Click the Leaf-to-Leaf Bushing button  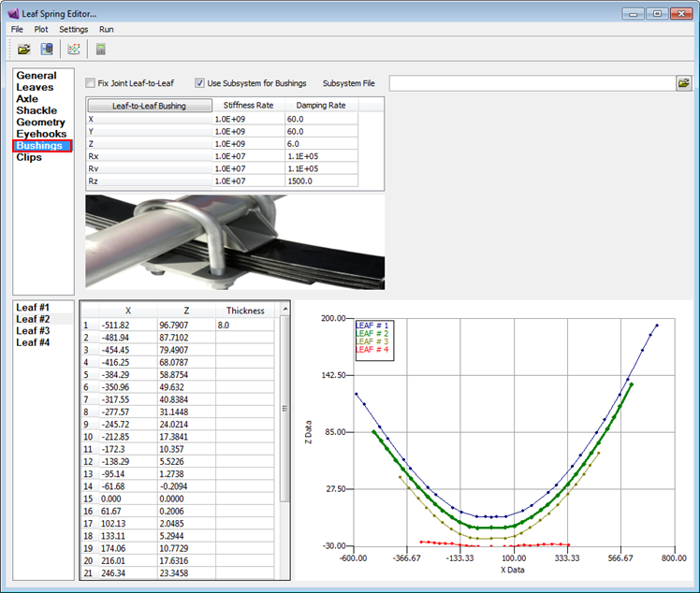click(x=150, y=106)
